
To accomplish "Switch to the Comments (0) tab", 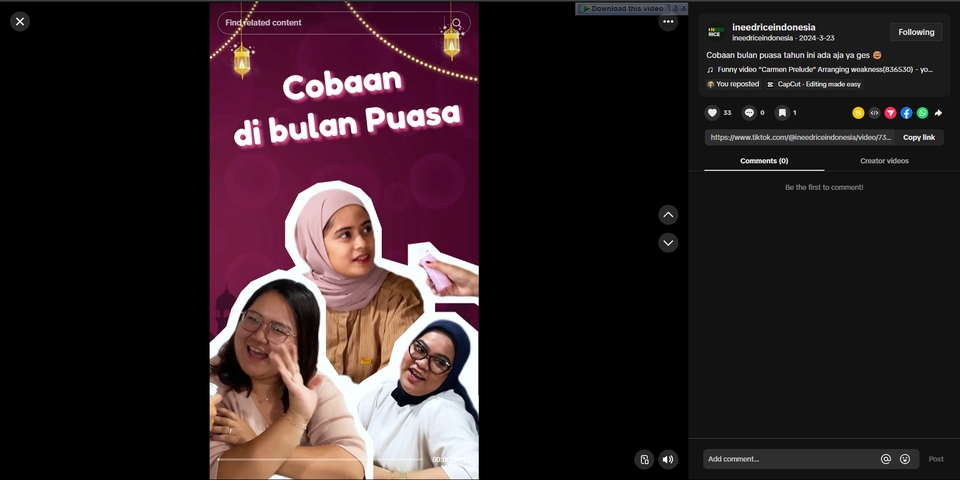I will (x=764, y=161).
